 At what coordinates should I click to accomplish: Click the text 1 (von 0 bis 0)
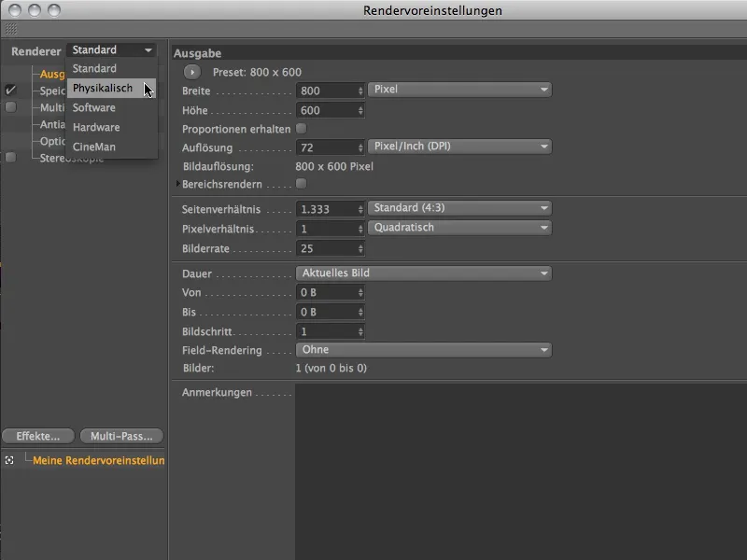331,368
